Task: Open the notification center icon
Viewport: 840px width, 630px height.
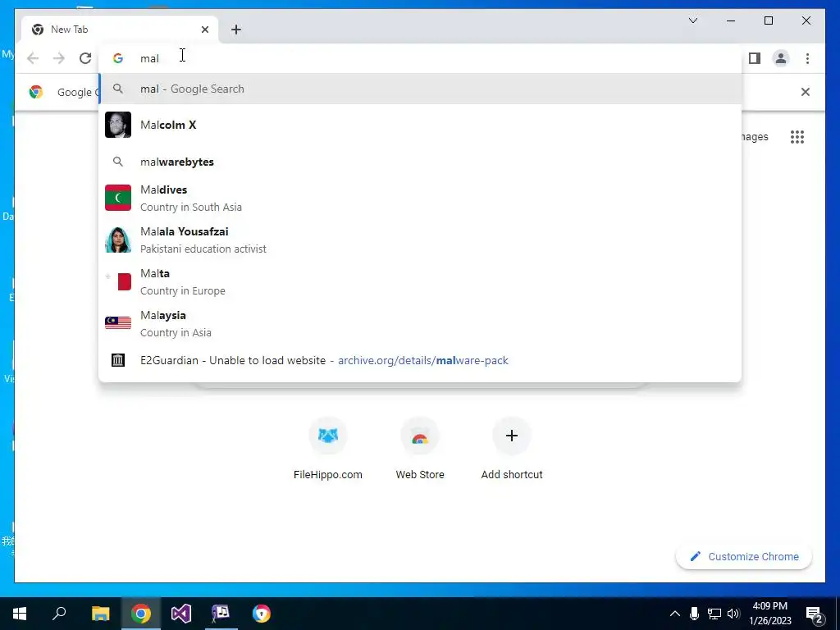Action: (815, 614)
